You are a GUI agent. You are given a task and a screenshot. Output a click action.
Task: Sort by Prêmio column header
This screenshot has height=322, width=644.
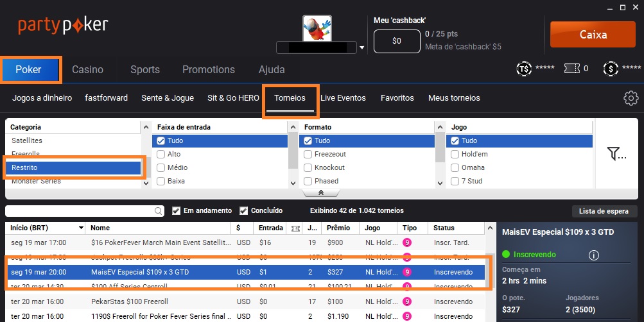coord(338,228)
